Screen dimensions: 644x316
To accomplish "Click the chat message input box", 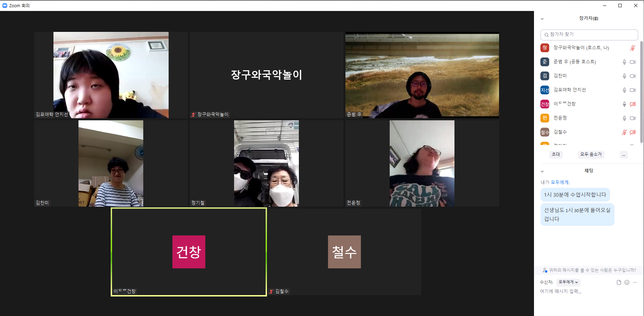I will point(588,291).
